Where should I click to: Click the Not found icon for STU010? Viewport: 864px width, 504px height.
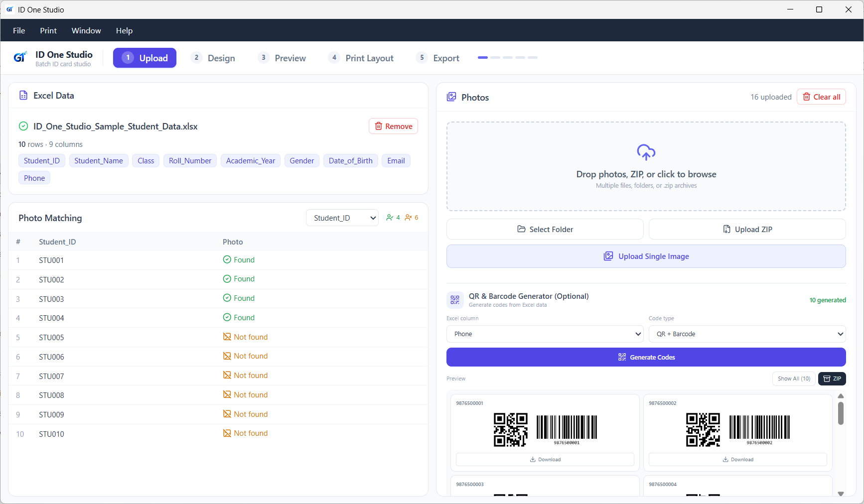point(227,433)
